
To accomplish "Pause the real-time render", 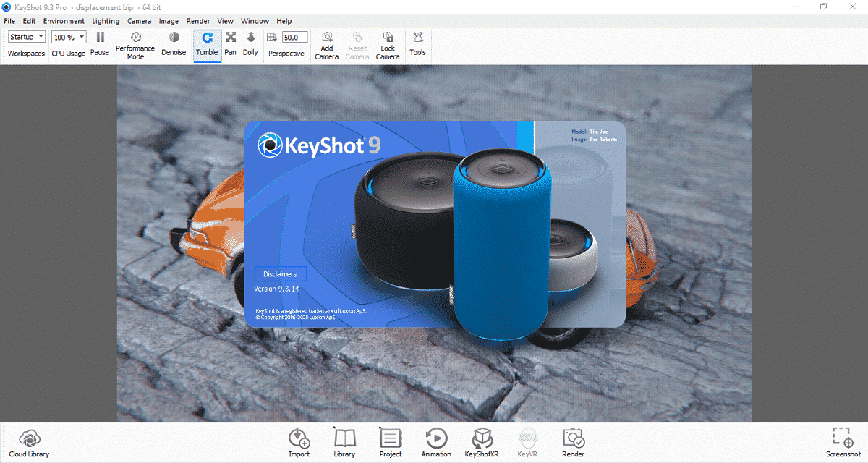I will 100,43.
